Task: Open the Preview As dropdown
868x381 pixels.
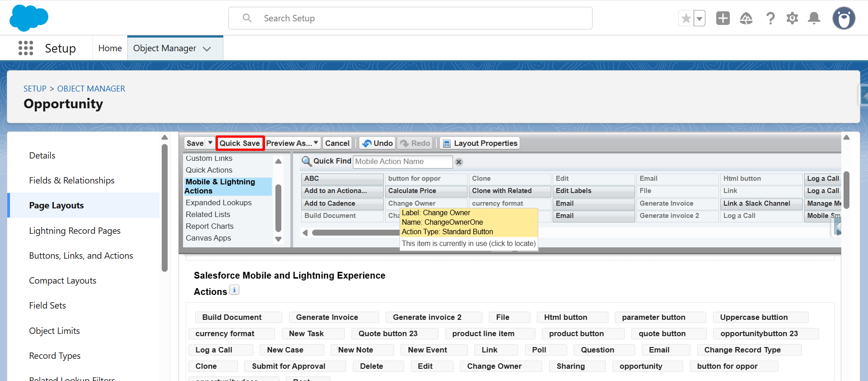Action: pos(292,143)
